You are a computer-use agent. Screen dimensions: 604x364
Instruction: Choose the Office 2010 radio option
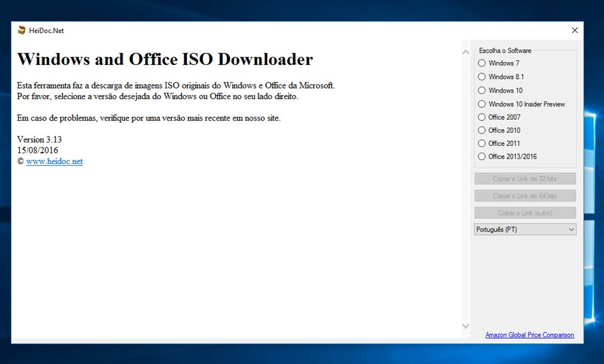click(482, 130)
